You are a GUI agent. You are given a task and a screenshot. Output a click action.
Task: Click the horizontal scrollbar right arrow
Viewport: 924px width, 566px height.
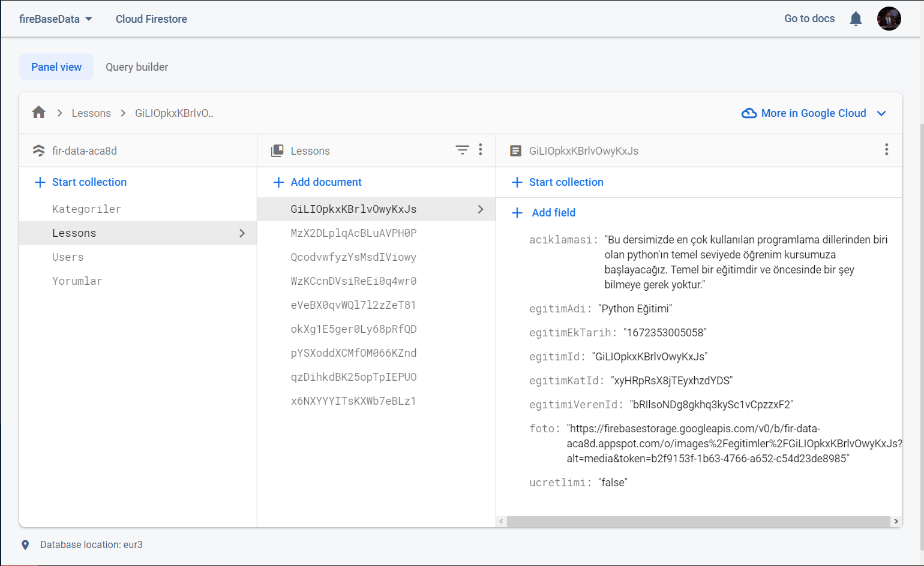(896, 522)
